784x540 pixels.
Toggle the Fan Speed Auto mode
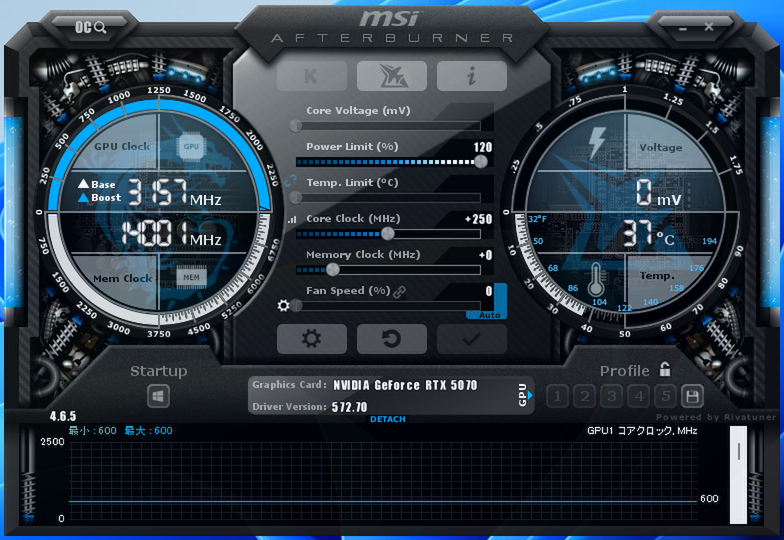489,315
